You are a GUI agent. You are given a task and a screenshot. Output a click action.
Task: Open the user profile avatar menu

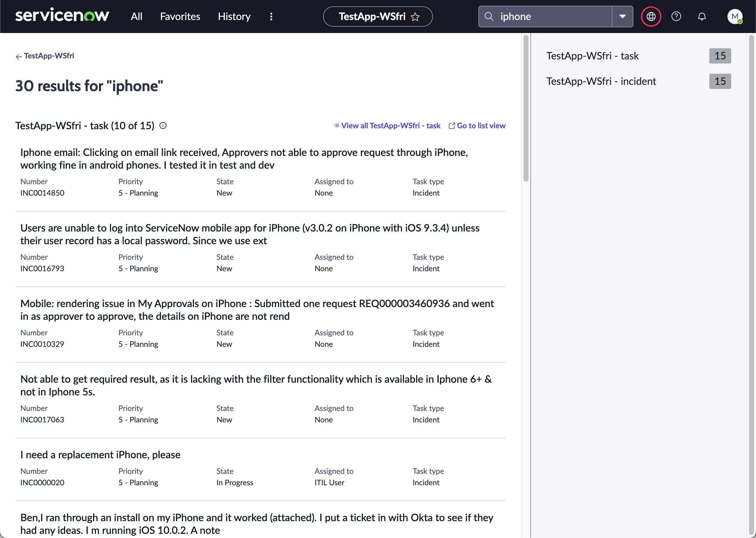click(734, 16)
